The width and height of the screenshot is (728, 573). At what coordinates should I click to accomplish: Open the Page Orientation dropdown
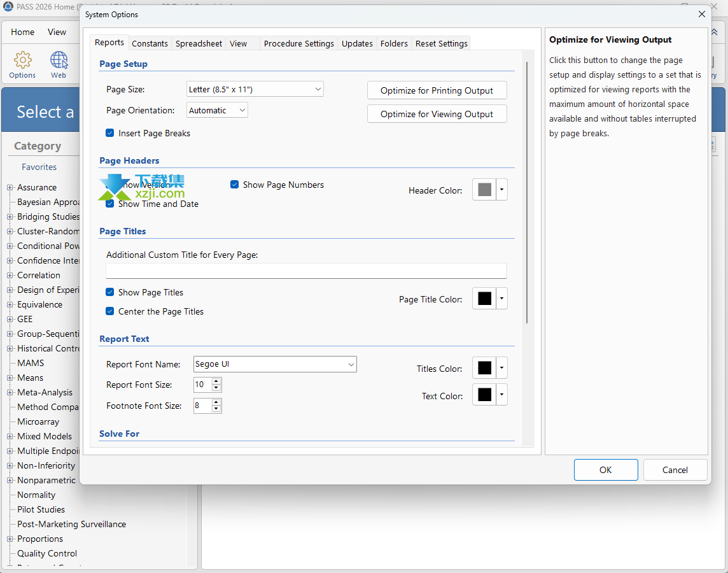pos(217,110)
